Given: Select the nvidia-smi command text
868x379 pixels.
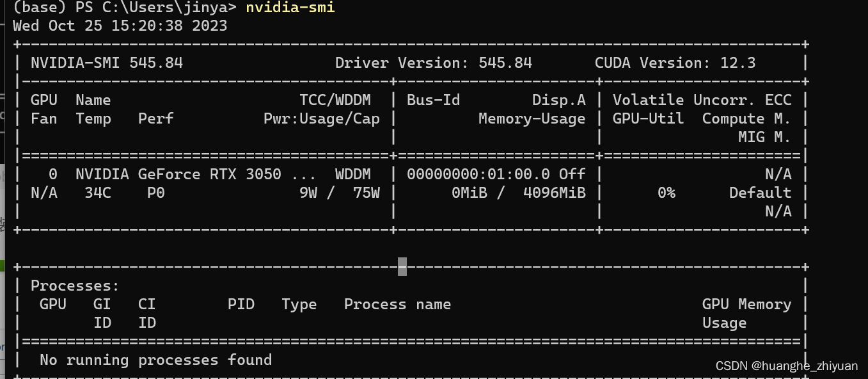Looking at the screenshot, I should [x=290, y=8].
